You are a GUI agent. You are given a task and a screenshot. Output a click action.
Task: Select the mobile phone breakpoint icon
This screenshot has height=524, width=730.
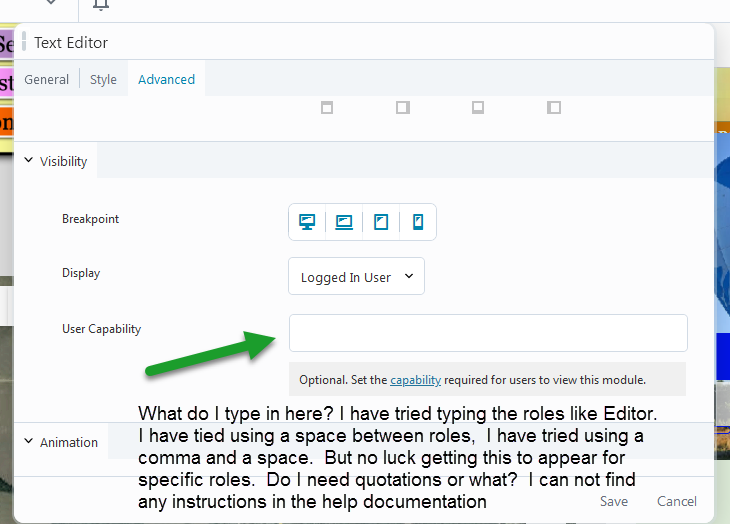click(418, 222)
